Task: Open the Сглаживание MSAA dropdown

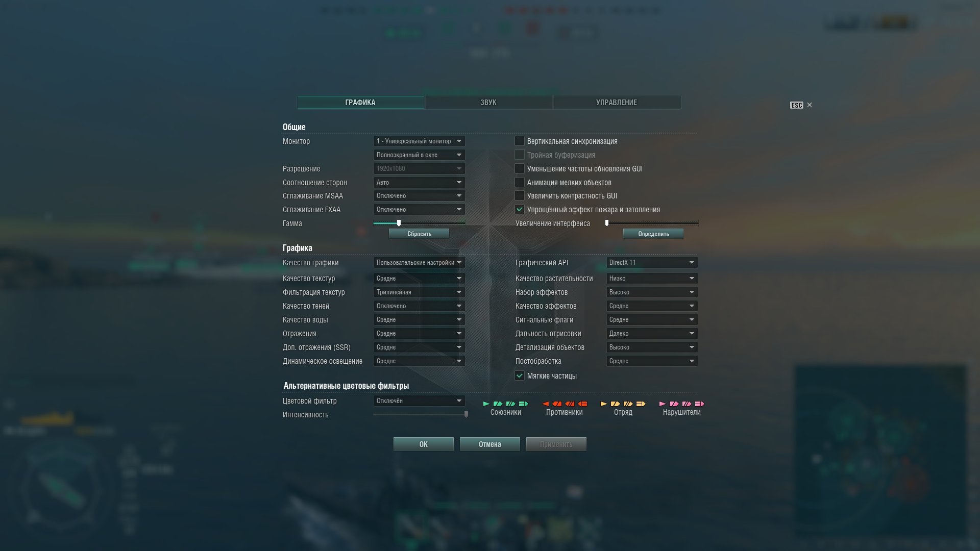Action: [x=419, y=195]
